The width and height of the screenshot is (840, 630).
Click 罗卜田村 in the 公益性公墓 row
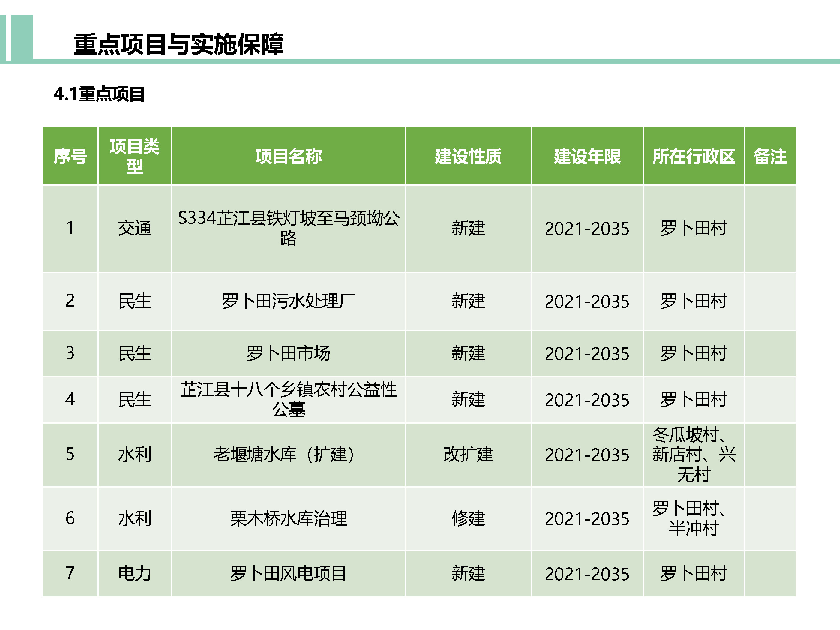tap(694, 400)
